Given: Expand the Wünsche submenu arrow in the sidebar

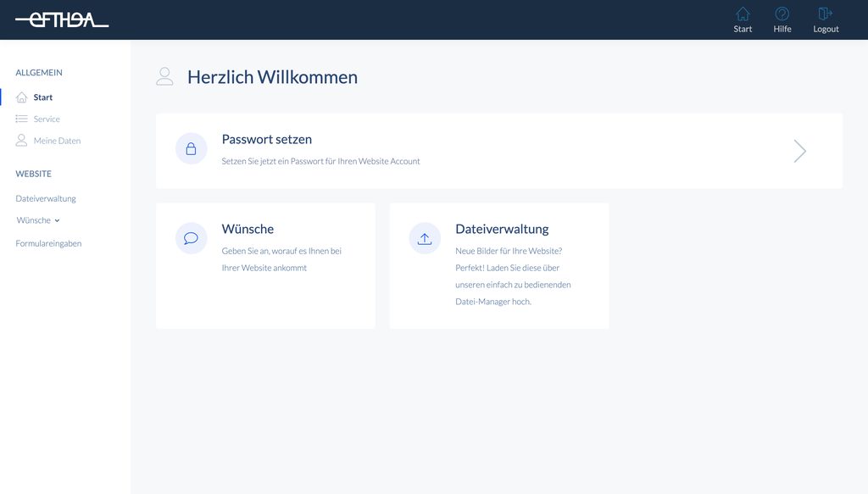Looking at the screenshot, I should [57, 220].
